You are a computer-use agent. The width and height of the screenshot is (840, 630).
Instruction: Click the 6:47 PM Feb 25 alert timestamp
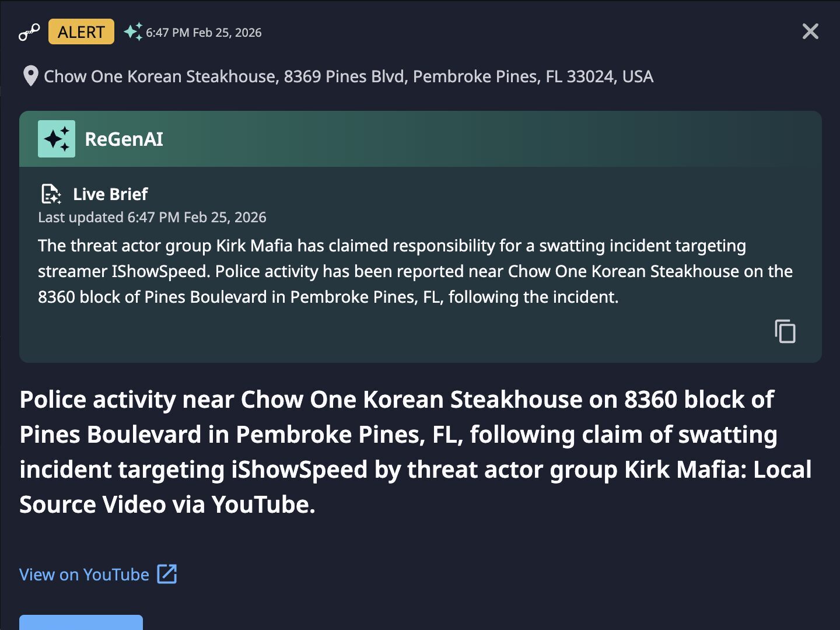coord(204,33)
